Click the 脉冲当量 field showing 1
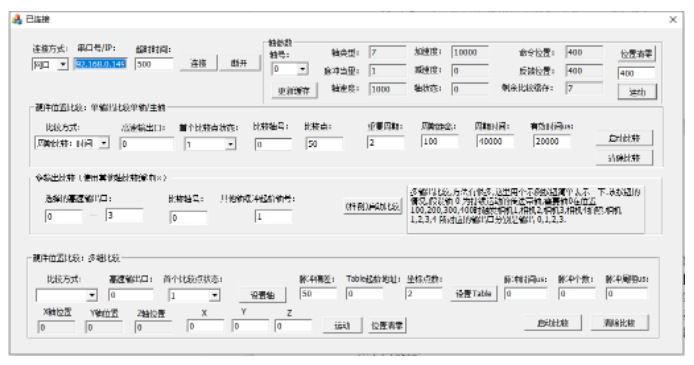Image resolution: width=694 pixels, height=365 pixels. pyautogui.click(x=387, y=71)
